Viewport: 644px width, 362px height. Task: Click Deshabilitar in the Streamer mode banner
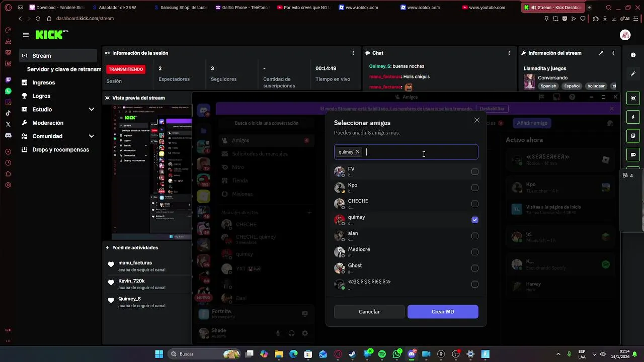tap(492, 109)
